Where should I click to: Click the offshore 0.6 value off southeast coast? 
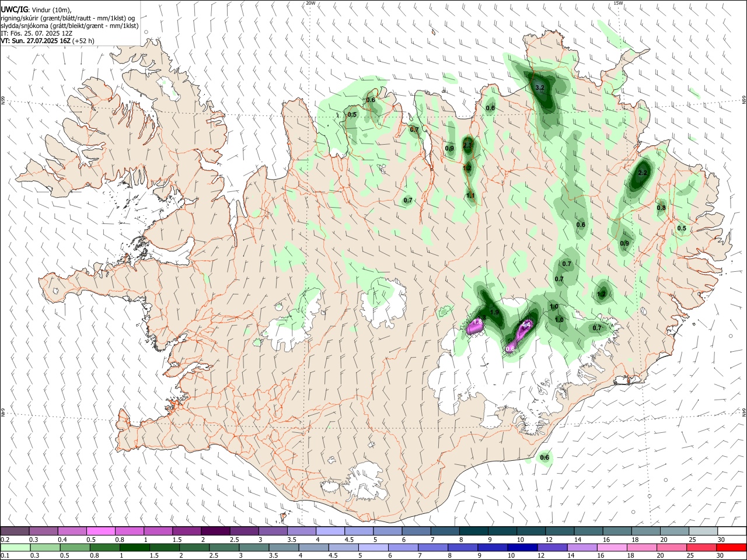click(x=544, y=457)
